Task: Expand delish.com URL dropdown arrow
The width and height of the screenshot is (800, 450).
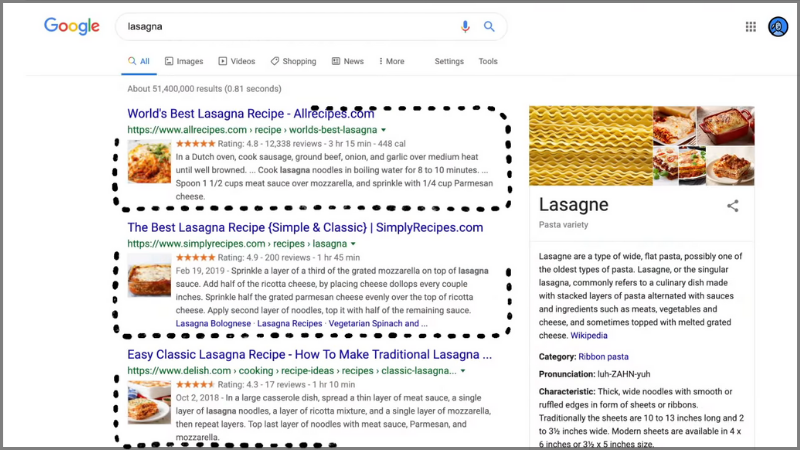Action: click(x=463, y=371)
